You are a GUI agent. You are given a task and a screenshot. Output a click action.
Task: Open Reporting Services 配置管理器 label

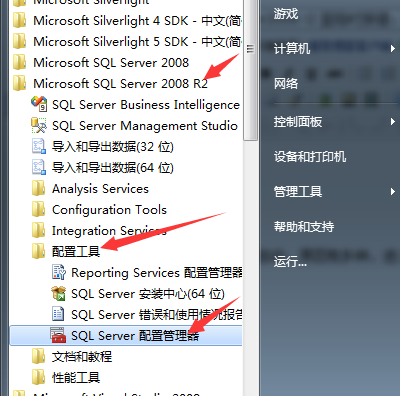(157, 272)
